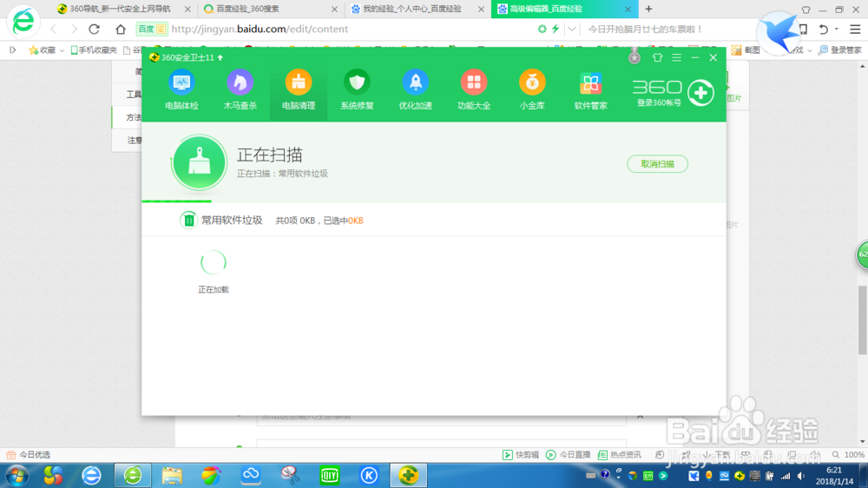Go to browser home page
868x488 pixels.
121,29
